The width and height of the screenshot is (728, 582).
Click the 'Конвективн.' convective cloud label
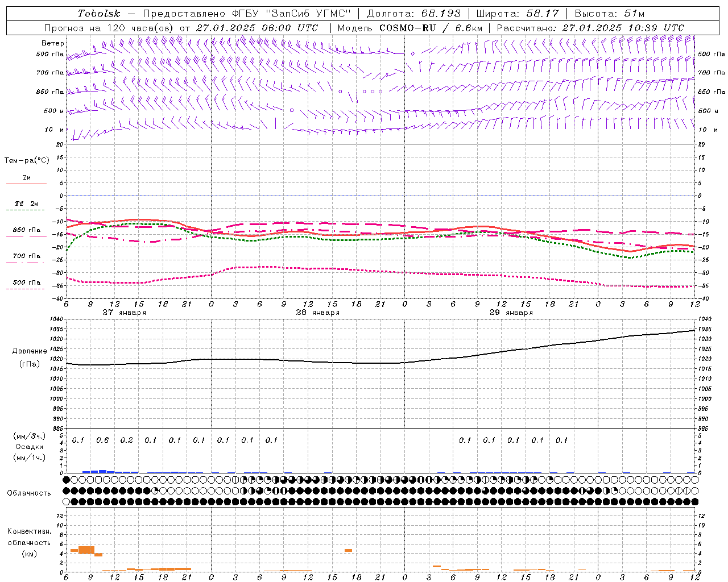coord(29,531)
